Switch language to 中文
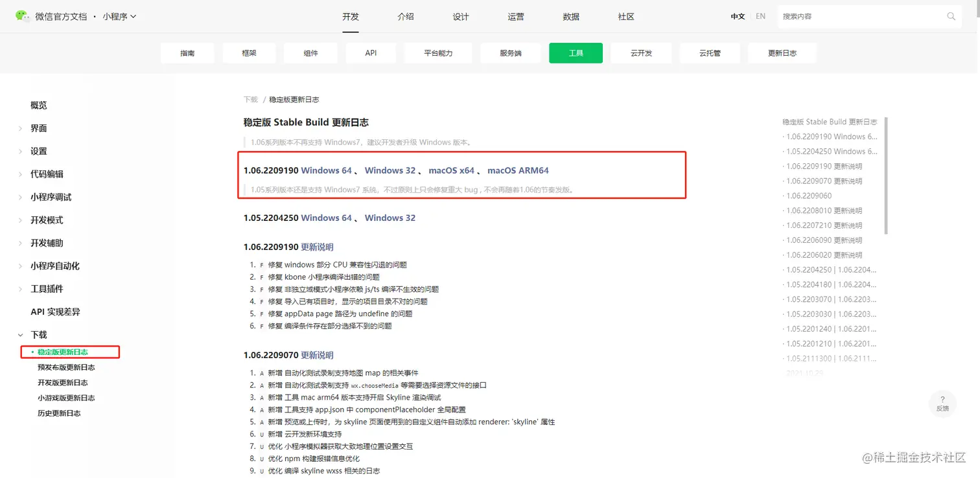Image resolution: width=980 pixels, height=478 pixels. tap(738, 16)
